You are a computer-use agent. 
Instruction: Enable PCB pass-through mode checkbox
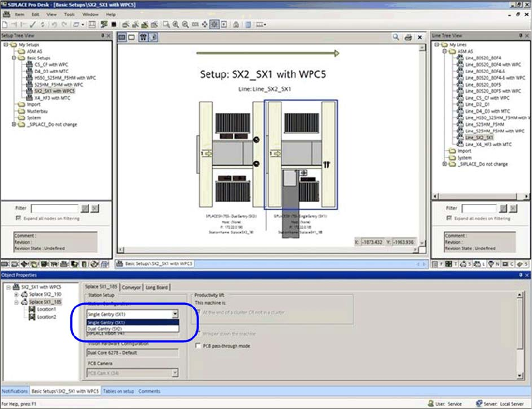point(197,346)
